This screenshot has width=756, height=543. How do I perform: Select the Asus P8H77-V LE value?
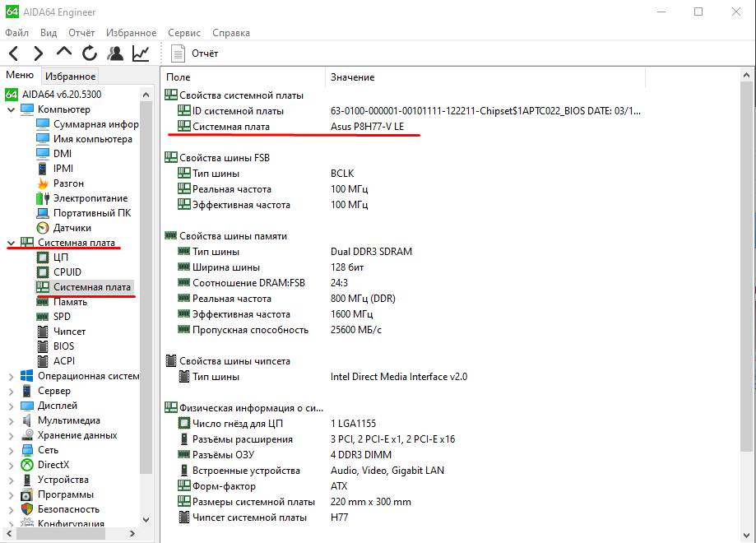point(368,127)
